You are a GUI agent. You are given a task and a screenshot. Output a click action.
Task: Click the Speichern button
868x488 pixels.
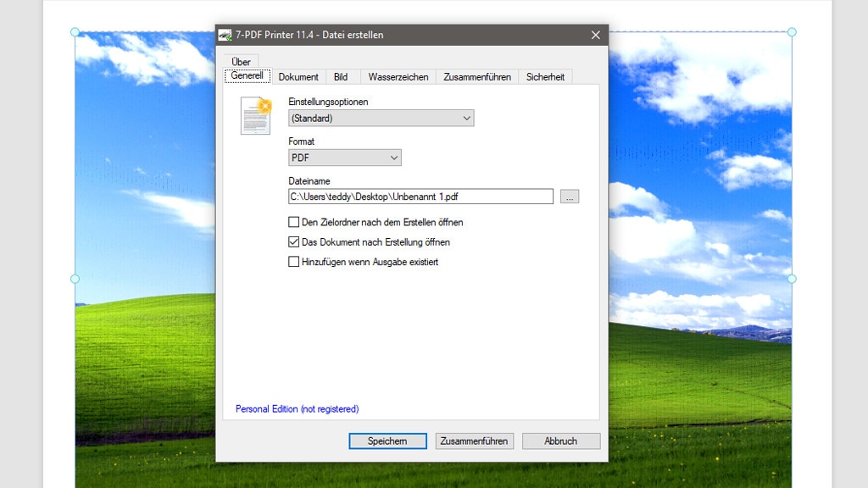pyautogui.click(x=387, y=441)
